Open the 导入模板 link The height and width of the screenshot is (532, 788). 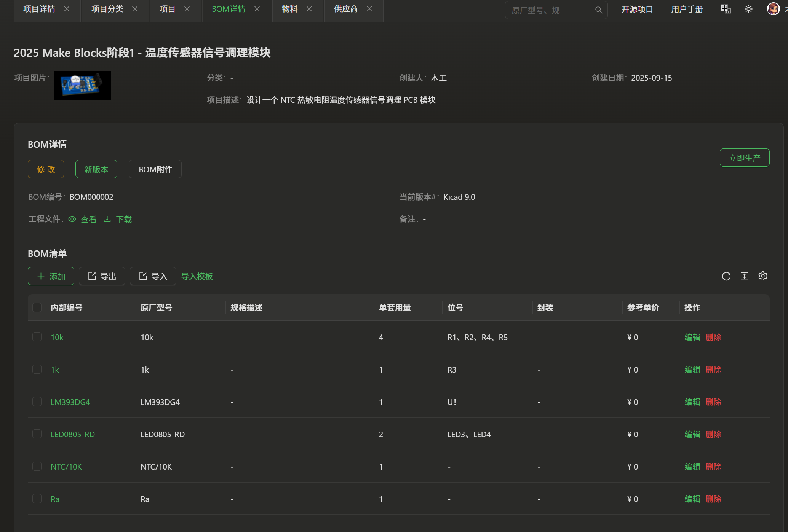click(x=197, y=276)
